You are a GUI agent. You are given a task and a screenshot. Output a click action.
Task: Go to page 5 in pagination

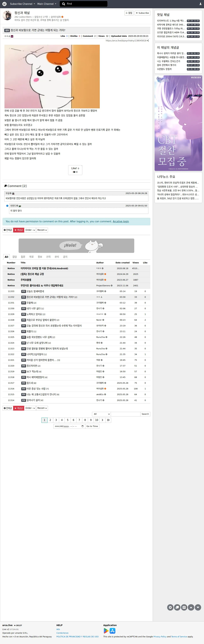(68, 420)
